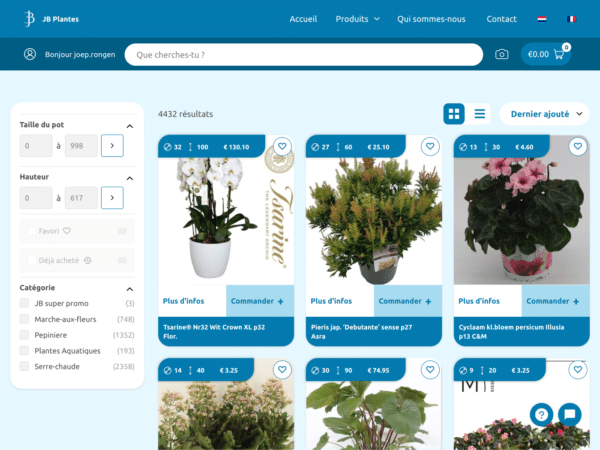
Task: Favorite the Tsarine orchid with heart icon
Action: tap(282, 147)
